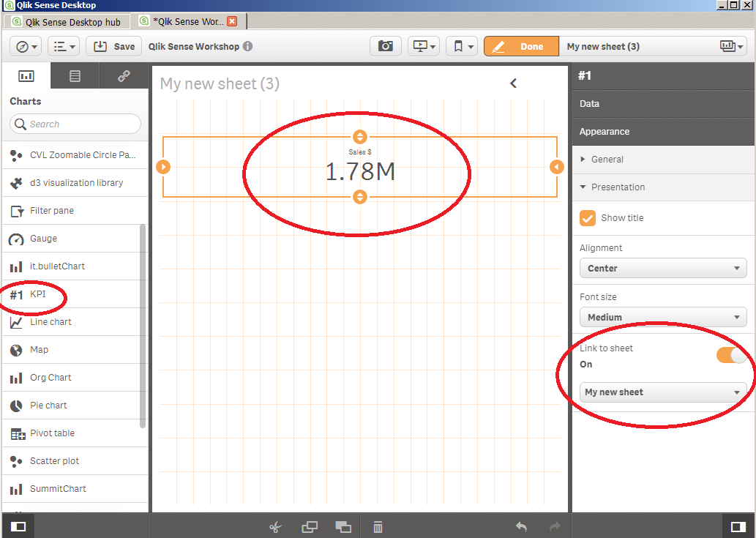Select the Org Chart
The width and height of the screenshot is (756, 538).
[71, 378]
